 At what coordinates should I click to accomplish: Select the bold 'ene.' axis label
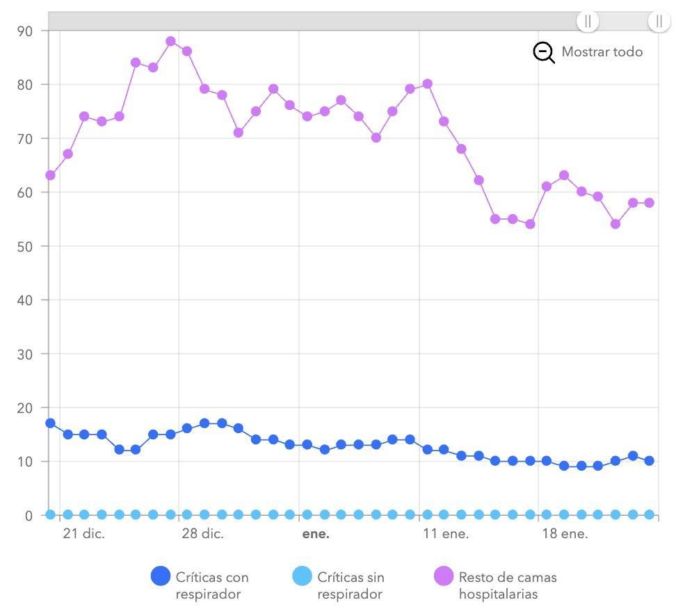click(317, 533)
